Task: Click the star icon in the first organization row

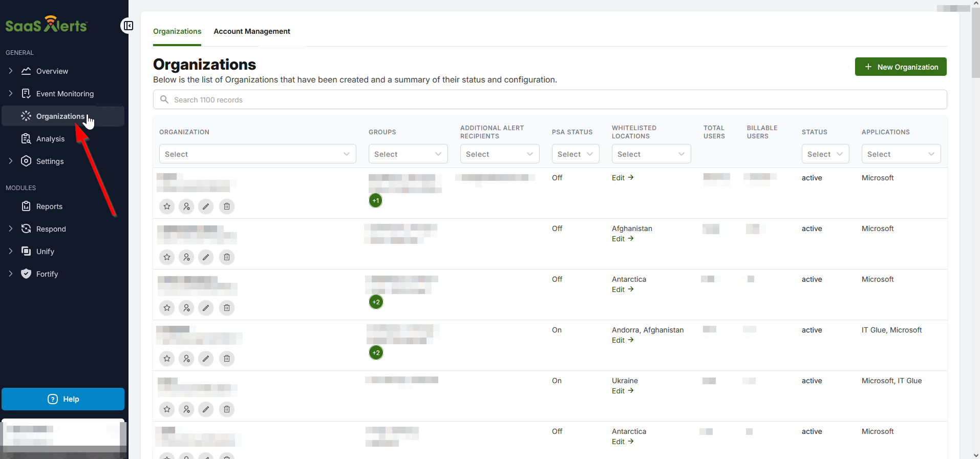Action: [167, 206]
